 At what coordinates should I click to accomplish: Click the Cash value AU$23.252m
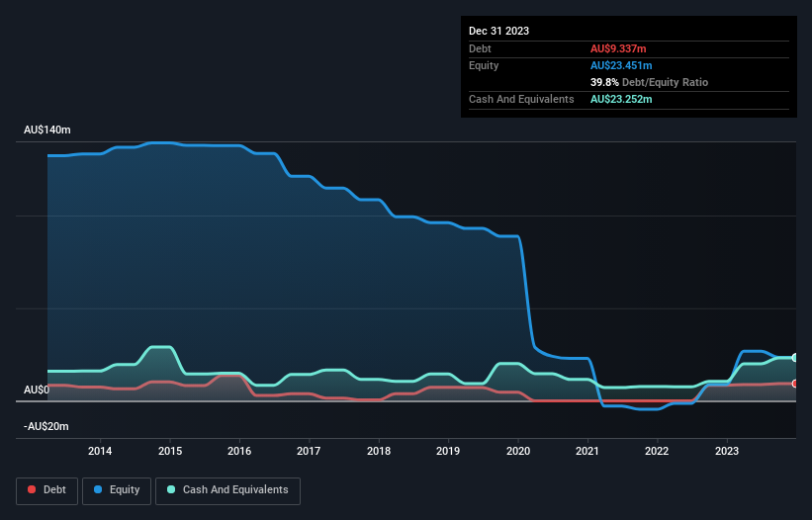621,99
